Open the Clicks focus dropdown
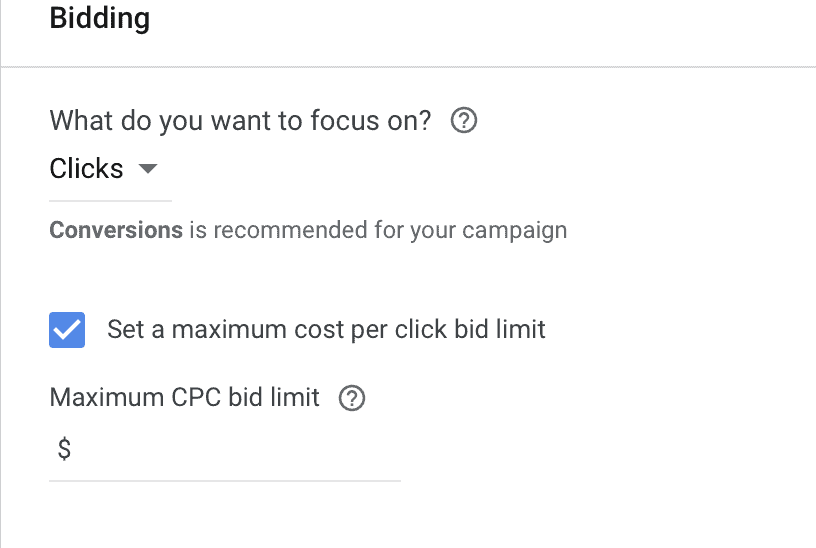The height and width of the screenshot is (548, 816). tap(110, 169)
